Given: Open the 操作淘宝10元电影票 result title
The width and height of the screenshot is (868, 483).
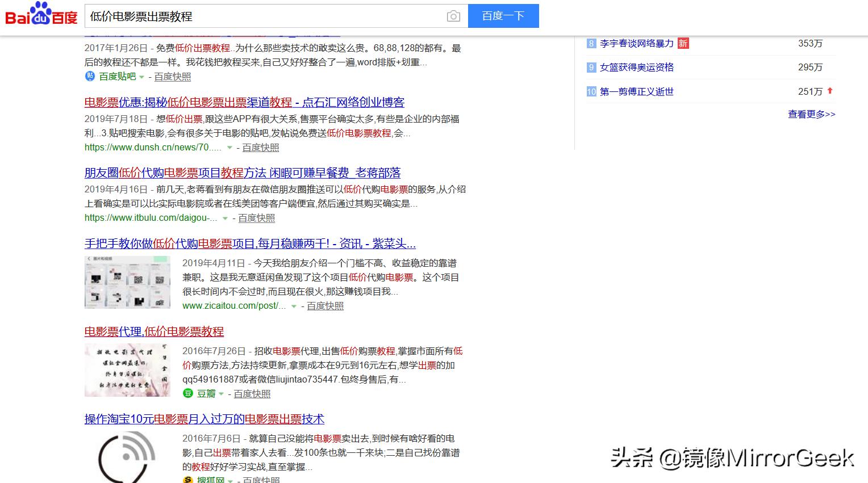Looking at the screenshot, I should click(204, 419).
